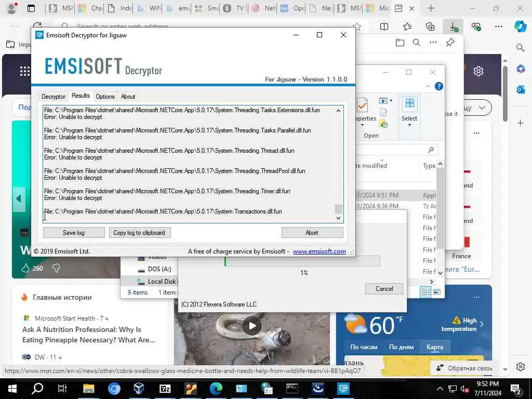Open the Edge downloads icon
This screenshot has height=399, width=532.
tap(453, 27)
